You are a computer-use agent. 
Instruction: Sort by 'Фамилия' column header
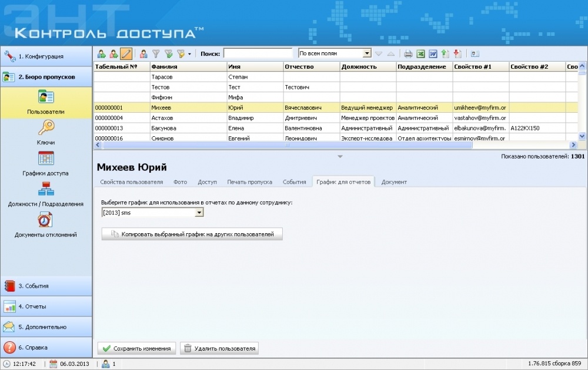click(x=189, y=67)
